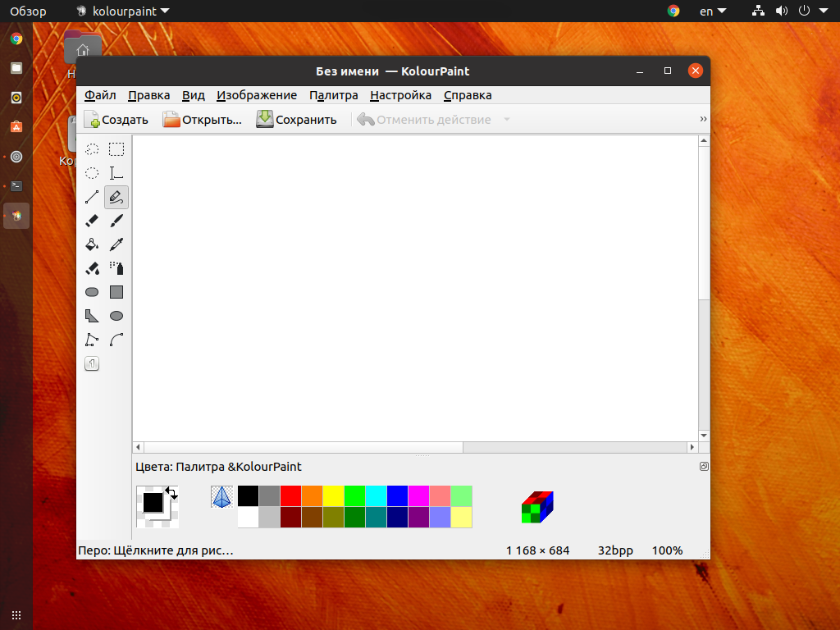
Task: Open the Изображение menu
Action: pos(257,95)
